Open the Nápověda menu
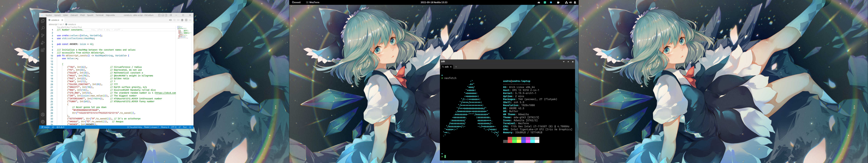This screenshot has width=868, height=163. point(110,15)
